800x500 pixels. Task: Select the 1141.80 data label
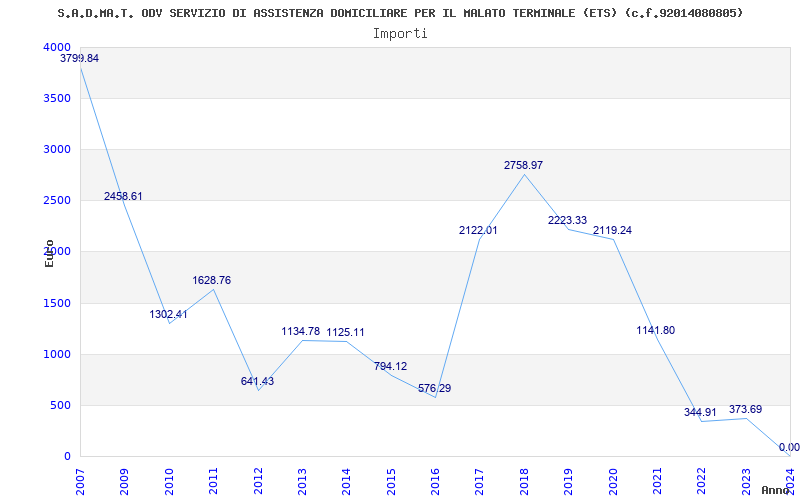[655, 330]
